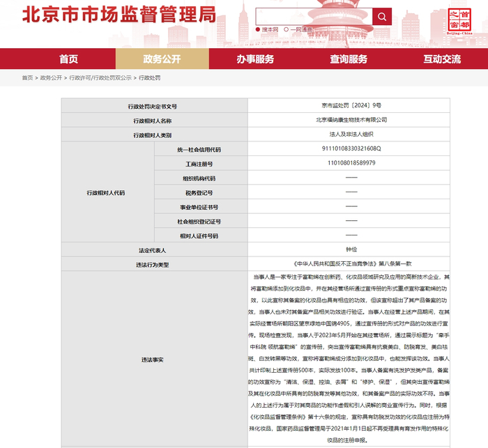
Task: Click the red search magnifier button
Action: [x=382, y=17]
